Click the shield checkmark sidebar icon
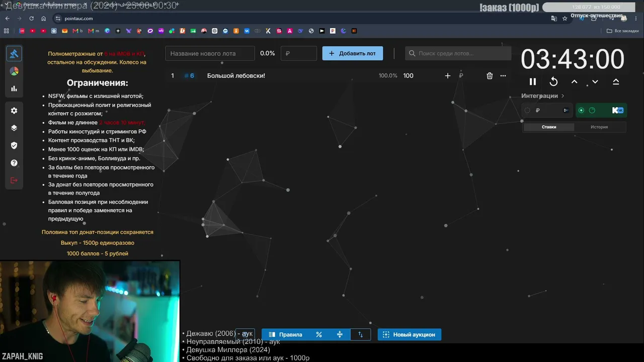Viewport: 644px width, 362px height. point(14,145)
